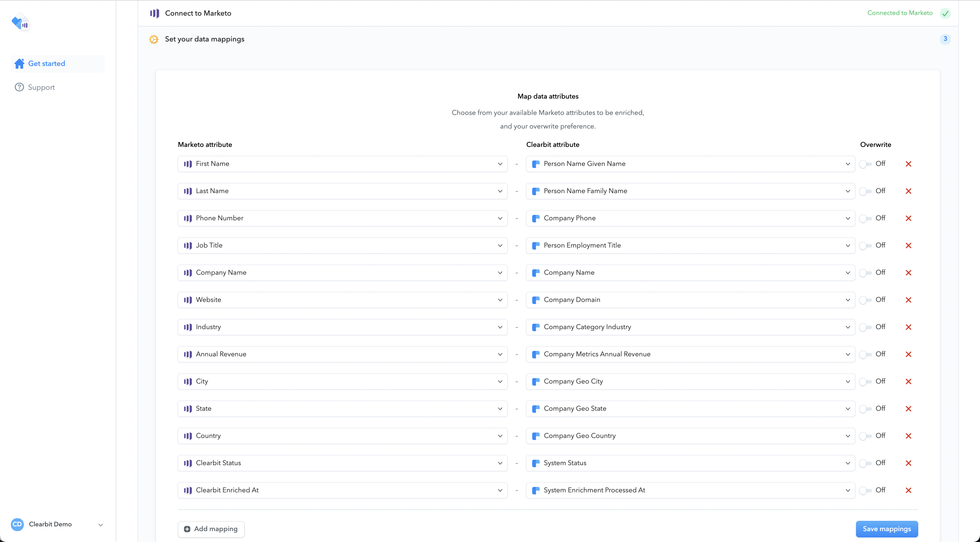Toggle overwrite for Country
The width and height of the screenshot is (980, 542).
click(865, 436)
